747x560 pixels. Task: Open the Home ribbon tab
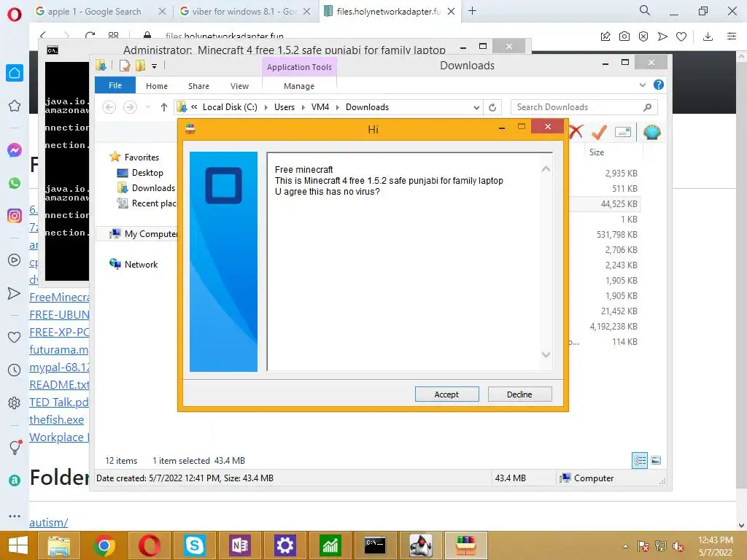coord(157,86)
